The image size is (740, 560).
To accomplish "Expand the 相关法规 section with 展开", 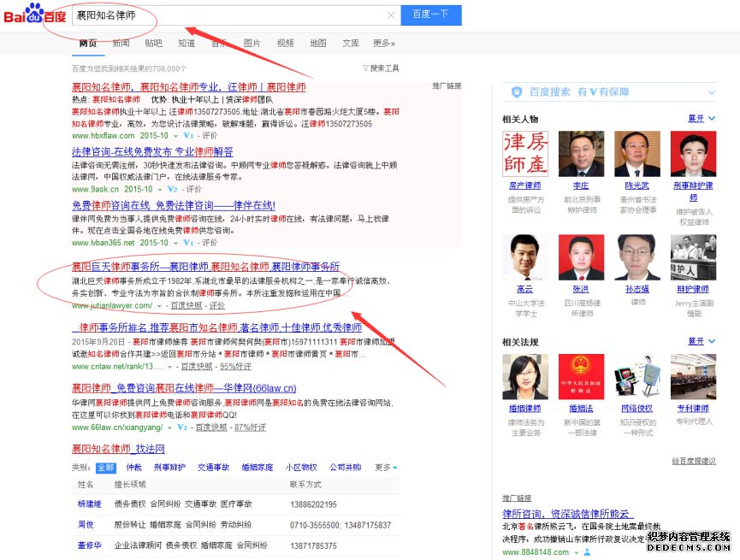I will click(x=702, y=341).
